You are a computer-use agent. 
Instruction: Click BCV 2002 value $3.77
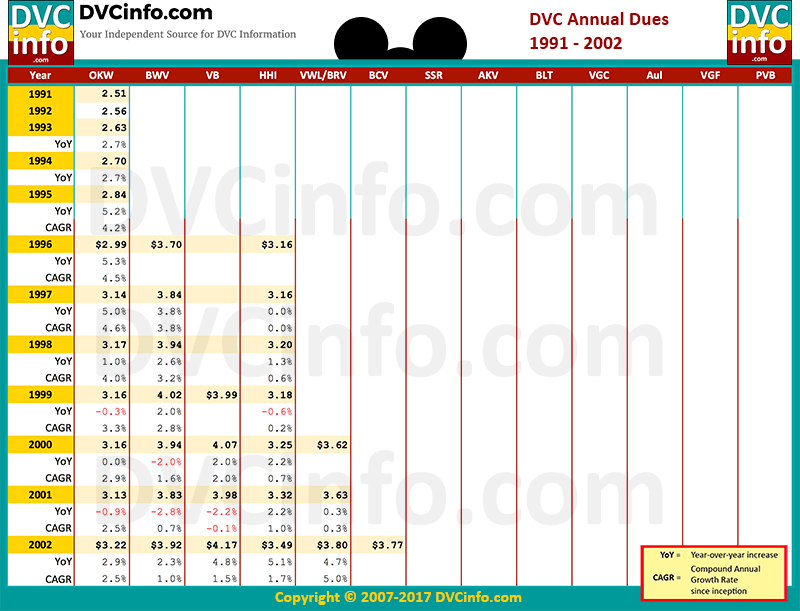[x=387, y=545]
